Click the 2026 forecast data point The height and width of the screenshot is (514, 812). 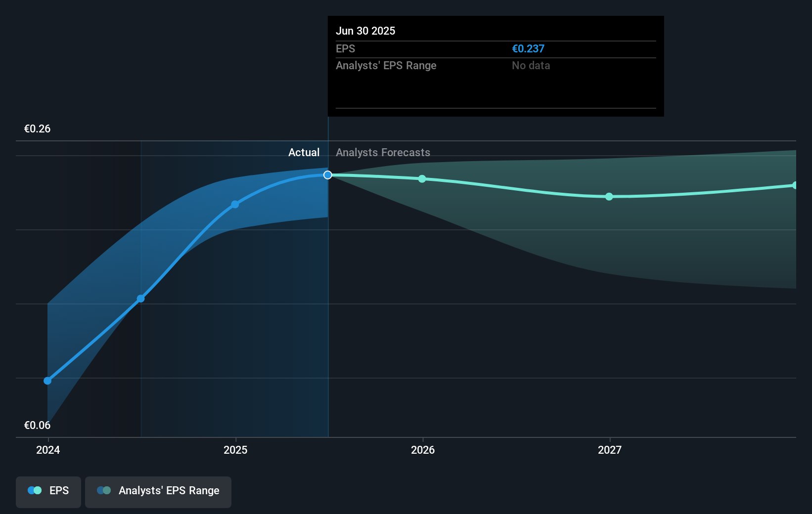click(x=422, y=179)
